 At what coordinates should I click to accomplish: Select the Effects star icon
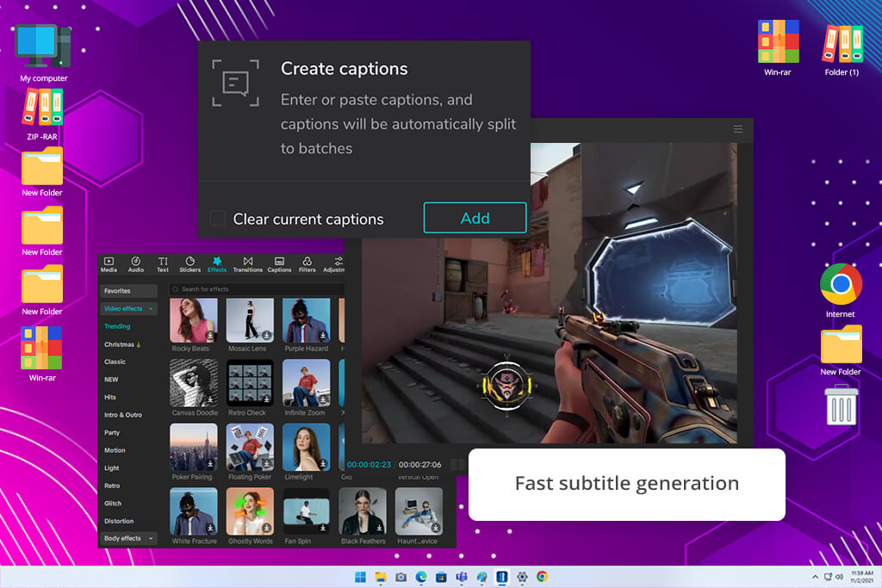217,265
